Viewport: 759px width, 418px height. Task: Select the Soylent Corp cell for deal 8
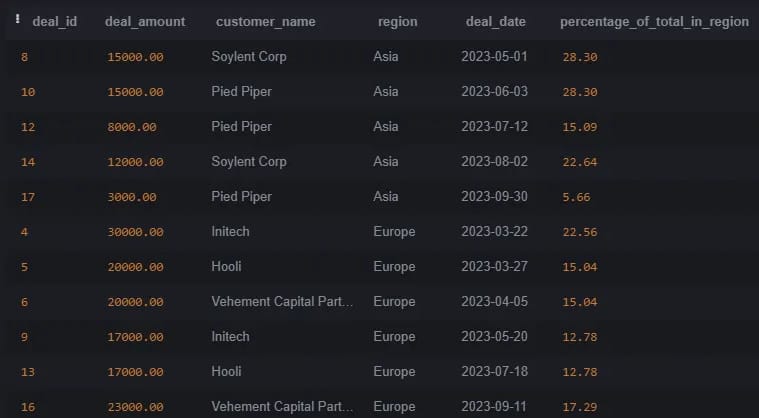(x=249, y=57)
